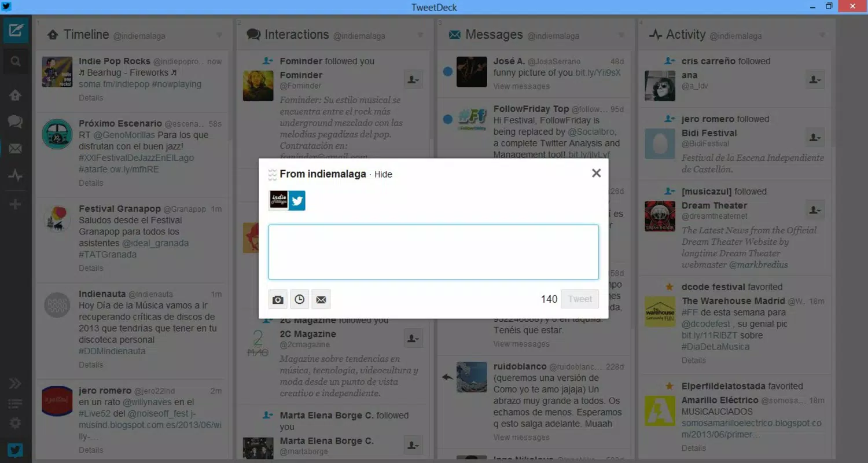Open the lists icon in the sidebar
The width and height of the screenshot is (868, 463).
click(x=15, y=404)
